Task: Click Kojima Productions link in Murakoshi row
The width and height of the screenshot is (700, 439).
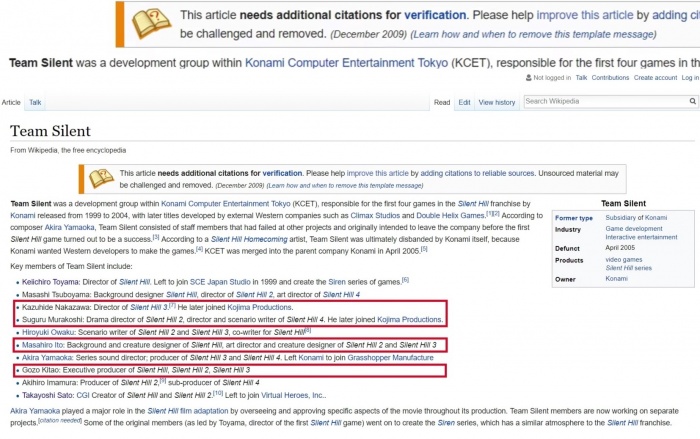Action: pos(409,320)
